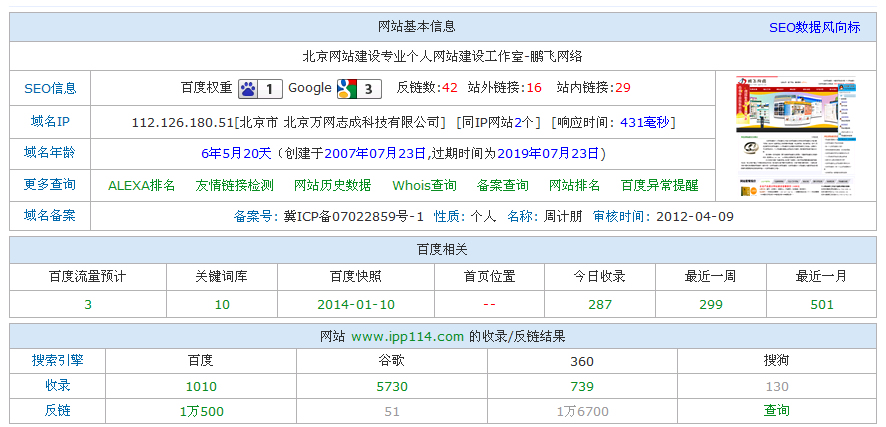Click the 域名备案 row label
This screenshot has width=886, height=427.
click(50, 215)
